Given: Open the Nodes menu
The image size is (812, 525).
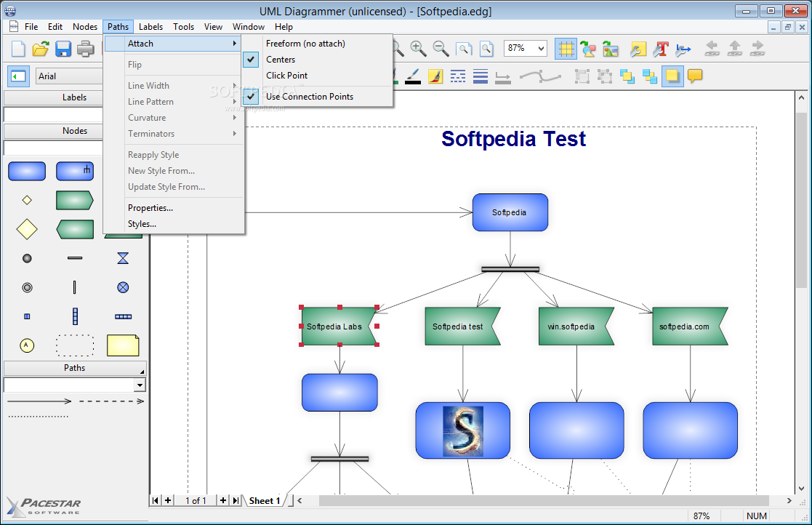Looking at the screenshot, I should tap(85, 27).
